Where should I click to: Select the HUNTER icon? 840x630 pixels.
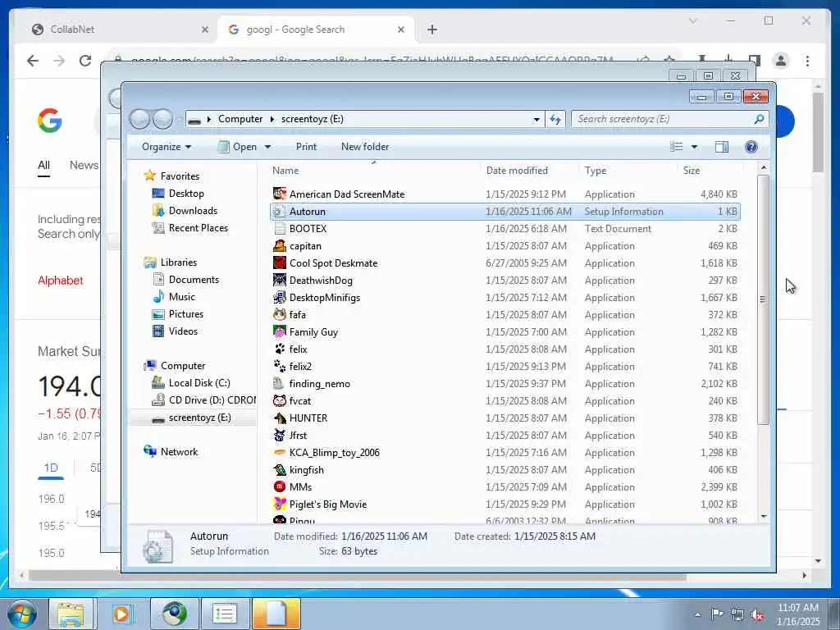(279, 418)
